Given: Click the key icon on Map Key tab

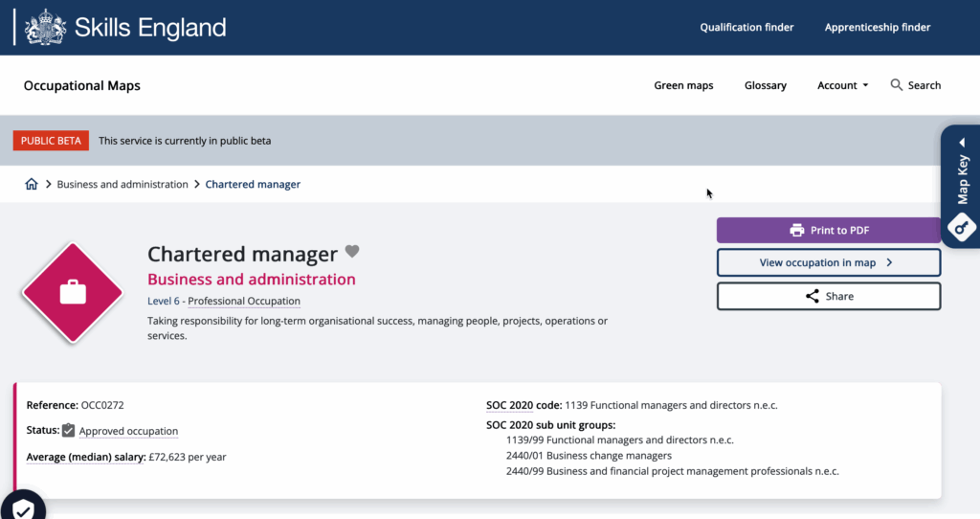Looking at the screenshot, I should 961,228.
